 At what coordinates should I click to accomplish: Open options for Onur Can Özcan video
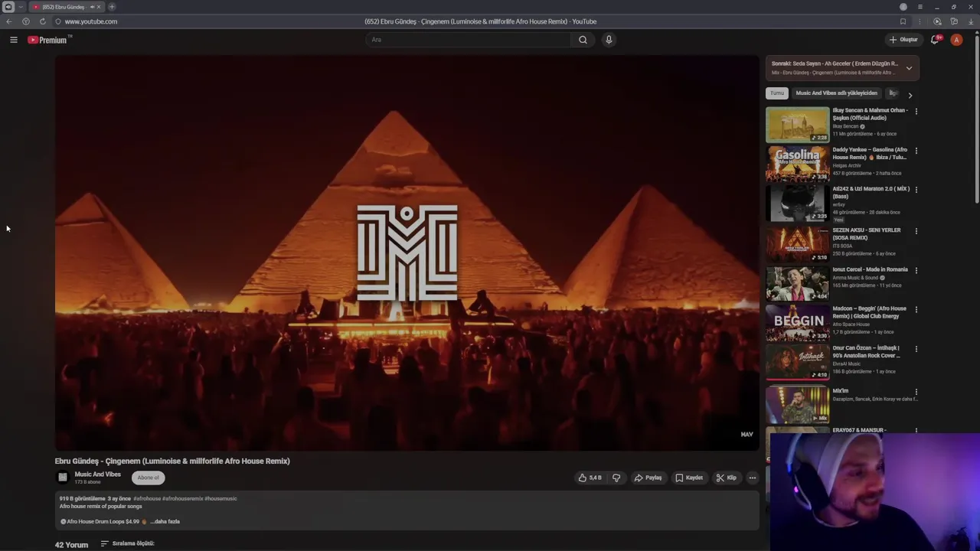pyautogui.click(x=916, y=349)
